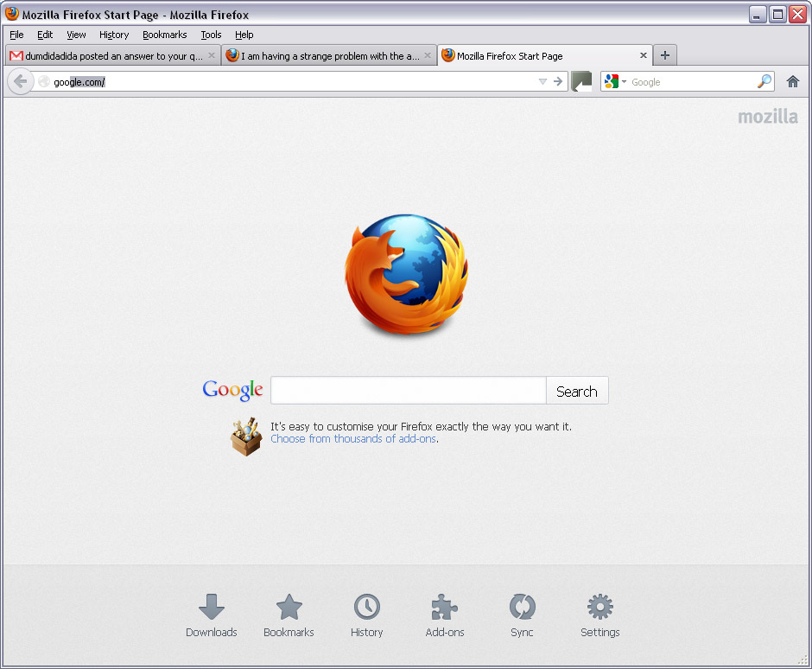Follow 'Choose from thousands of add-ons' link
The height and width of the screenshot is (669, 812).
coord(353,439)
